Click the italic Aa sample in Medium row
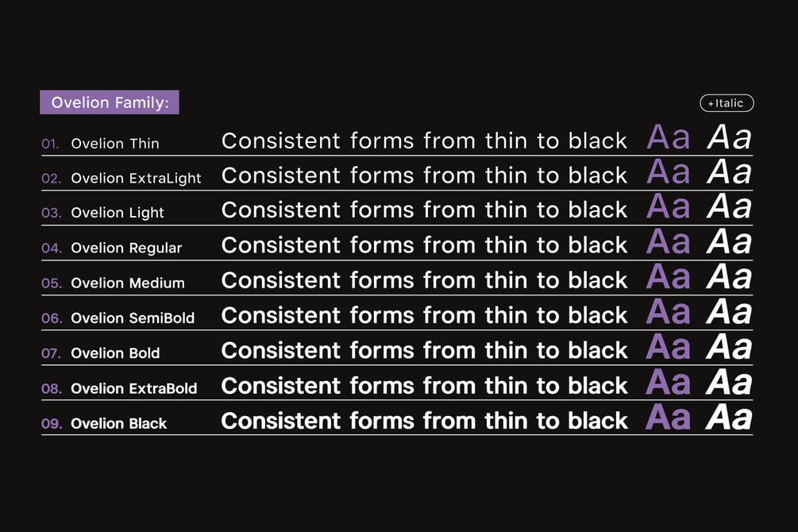 729,277
